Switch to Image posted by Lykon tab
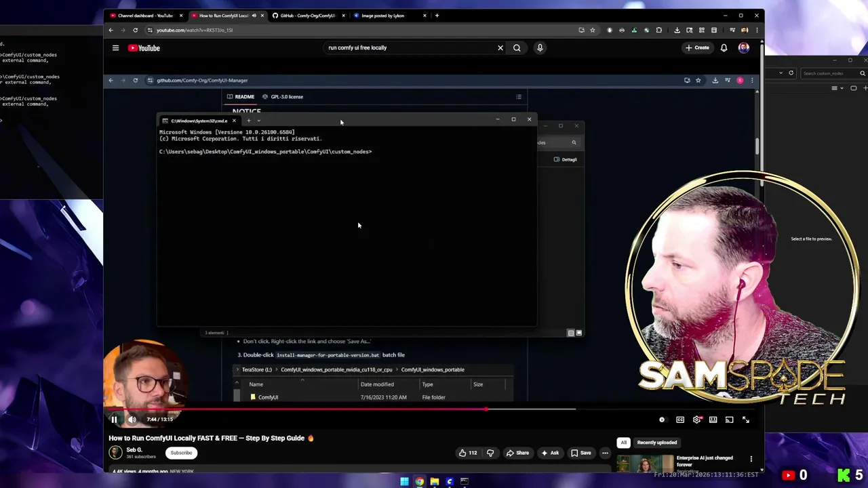Screen dimensions: 868x488 pos(389,16)
